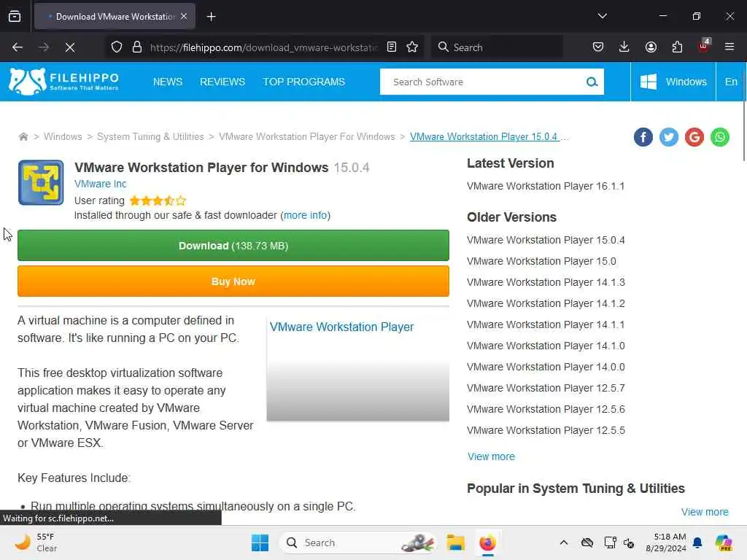
Task: Expand older versions with View more
Action: pos(491,456)
